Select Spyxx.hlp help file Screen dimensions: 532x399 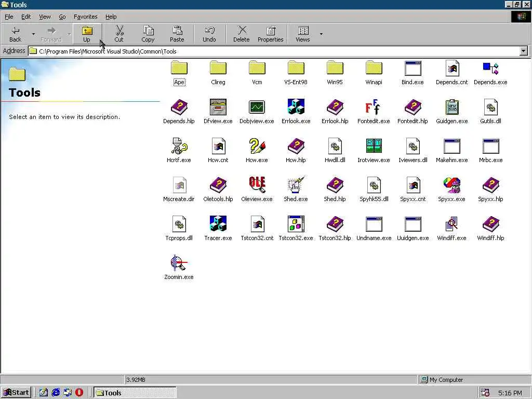pos(490,185)
